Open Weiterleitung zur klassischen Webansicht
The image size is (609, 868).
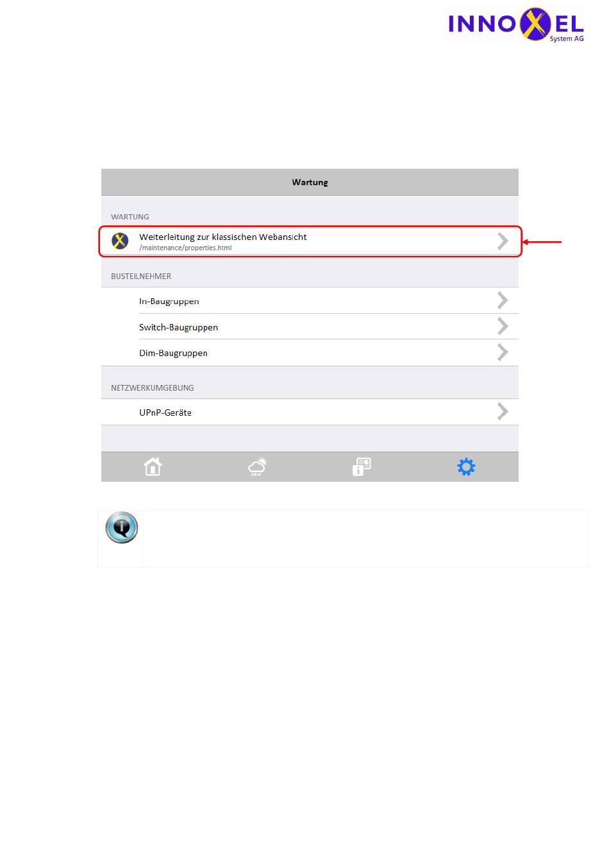(x=310, y=241)
